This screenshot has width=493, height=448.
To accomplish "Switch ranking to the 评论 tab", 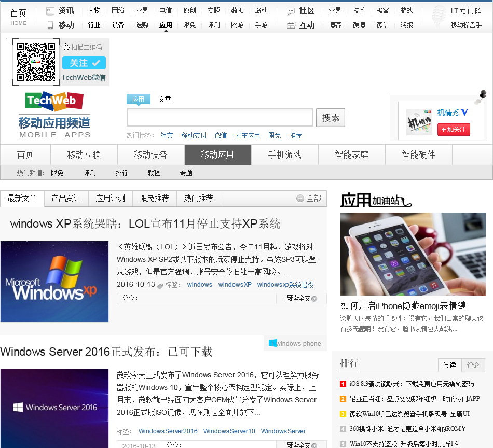I will click(x=473, y=365).
